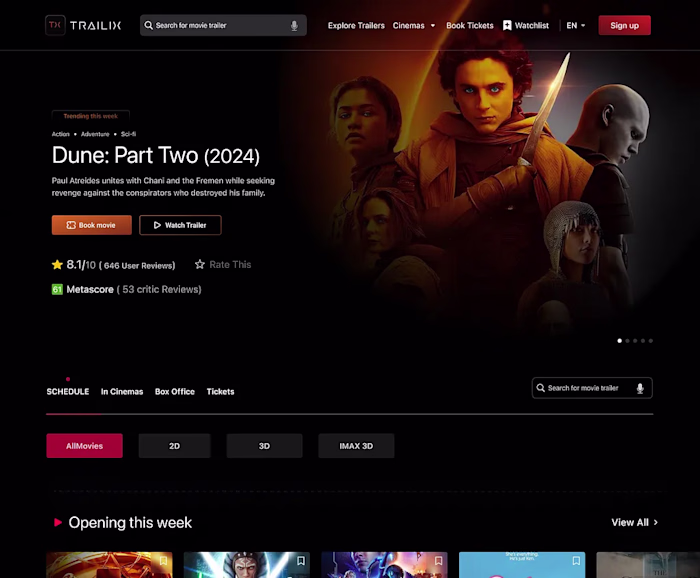Click the Sci-fi genre tag
Viewport: 700px width, 578px height.
(128, 134)
